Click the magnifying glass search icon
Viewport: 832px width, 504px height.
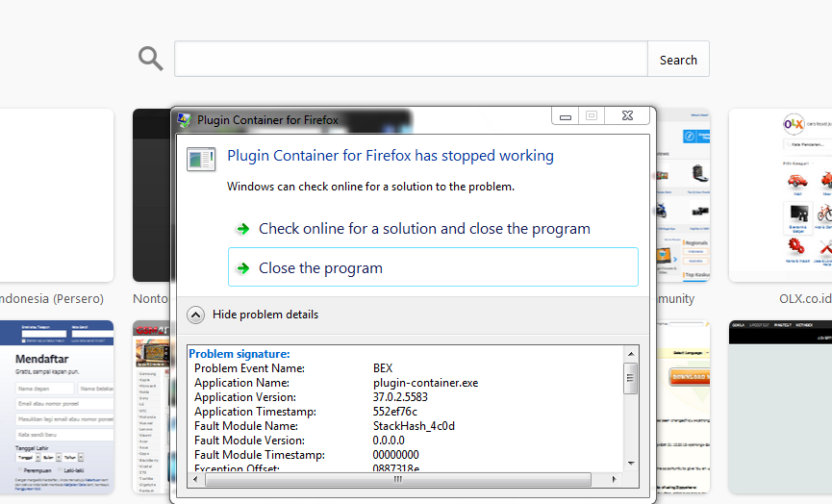coord(151,59)
